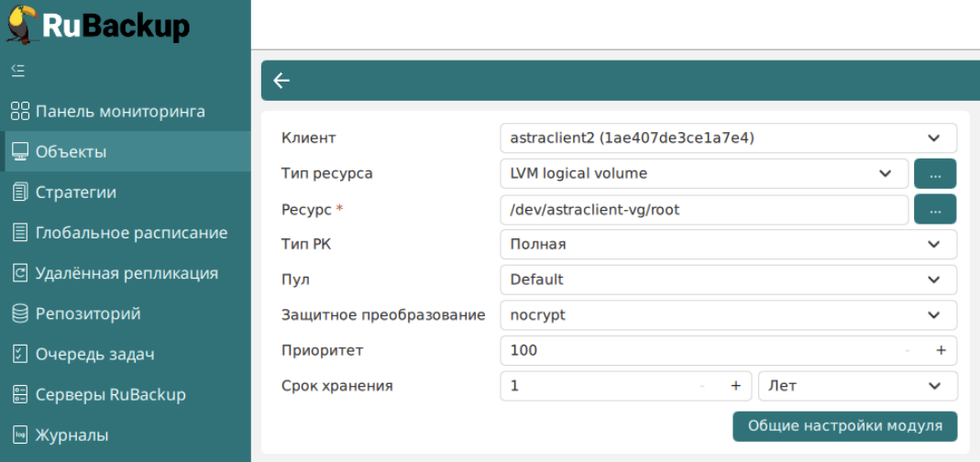Select Объекты in the sidebar
980x462 pixels.
tap(71, 152)
